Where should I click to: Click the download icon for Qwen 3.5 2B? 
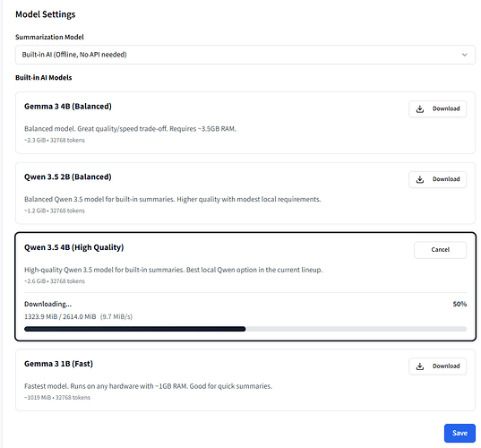point(420,179)
